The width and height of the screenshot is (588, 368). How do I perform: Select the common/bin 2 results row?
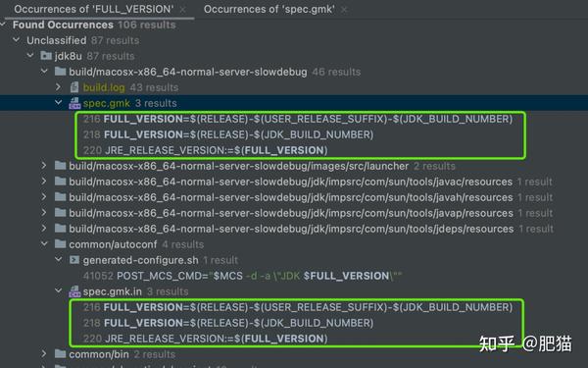click(294, 353)
